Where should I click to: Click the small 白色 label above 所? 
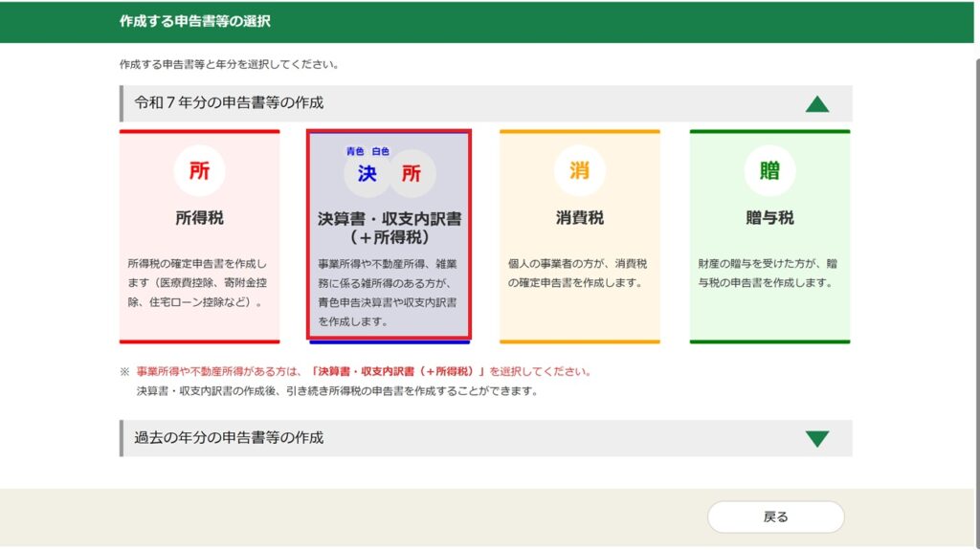coord(381,151)
